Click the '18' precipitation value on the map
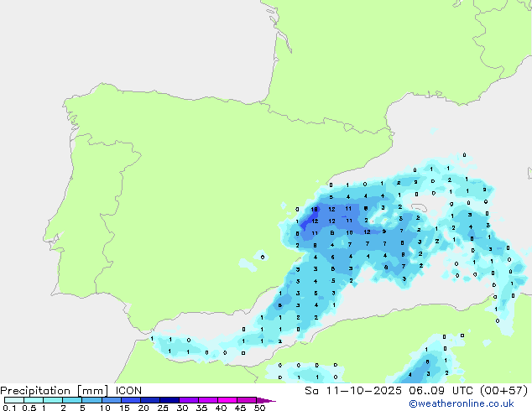This screenshot has height=411, width=532. click(314, 209)
